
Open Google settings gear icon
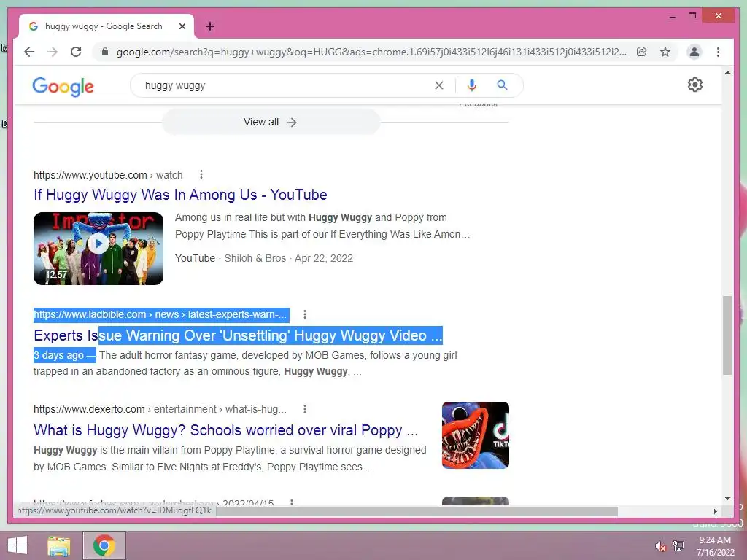[x=695, y=85]
